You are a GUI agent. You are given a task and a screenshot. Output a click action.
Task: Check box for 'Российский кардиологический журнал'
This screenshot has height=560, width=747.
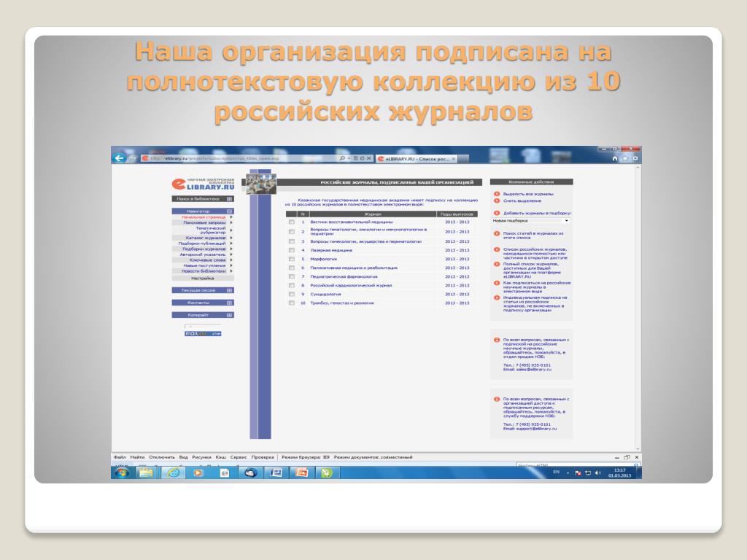coord(292,285)
